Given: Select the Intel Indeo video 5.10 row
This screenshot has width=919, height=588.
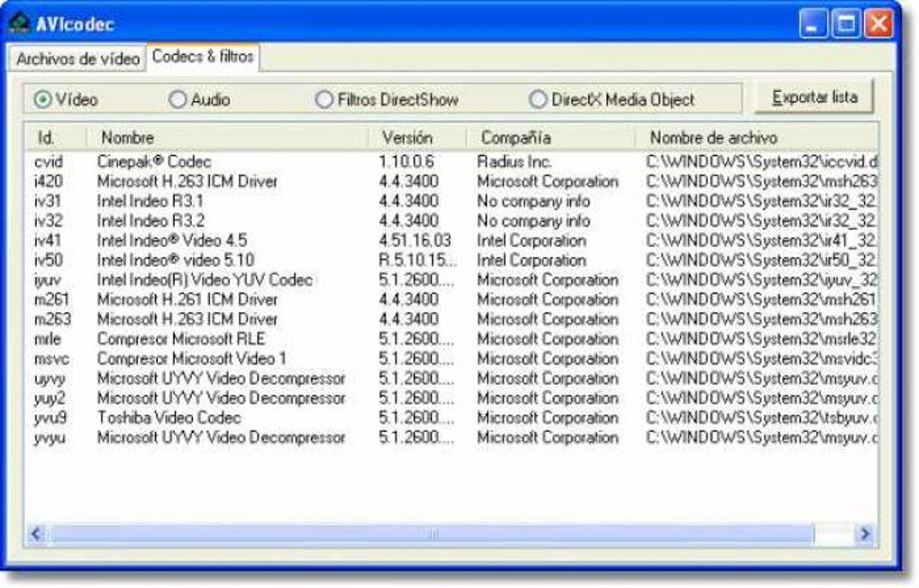Looking at the screenshot, I should click(451, 260).
